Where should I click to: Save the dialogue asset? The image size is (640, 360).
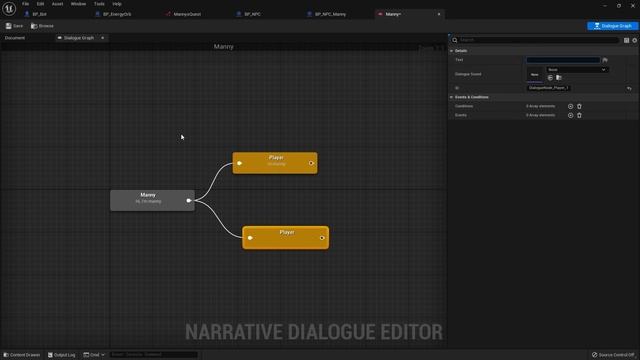click(14, 26)
